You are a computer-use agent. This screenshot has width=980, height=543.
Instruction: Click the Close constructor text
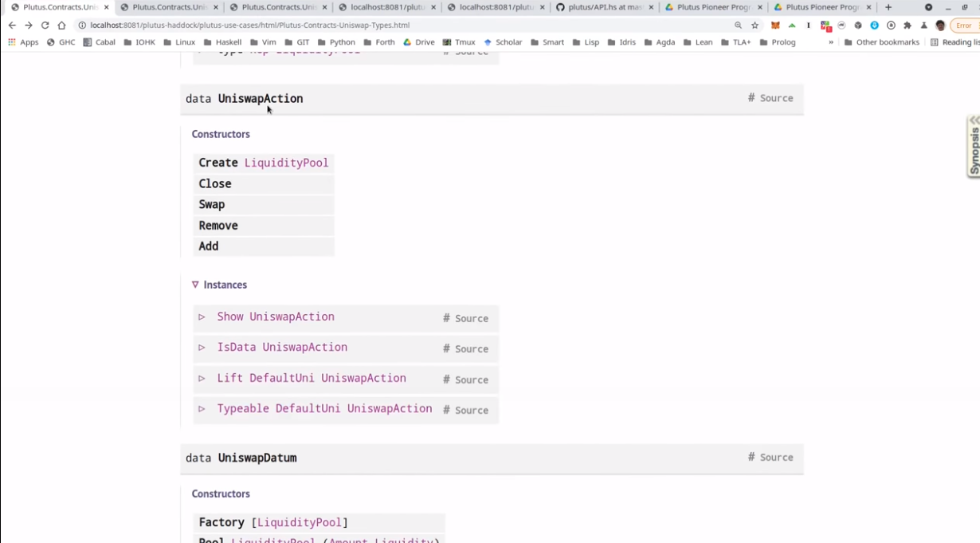point(215,183)
